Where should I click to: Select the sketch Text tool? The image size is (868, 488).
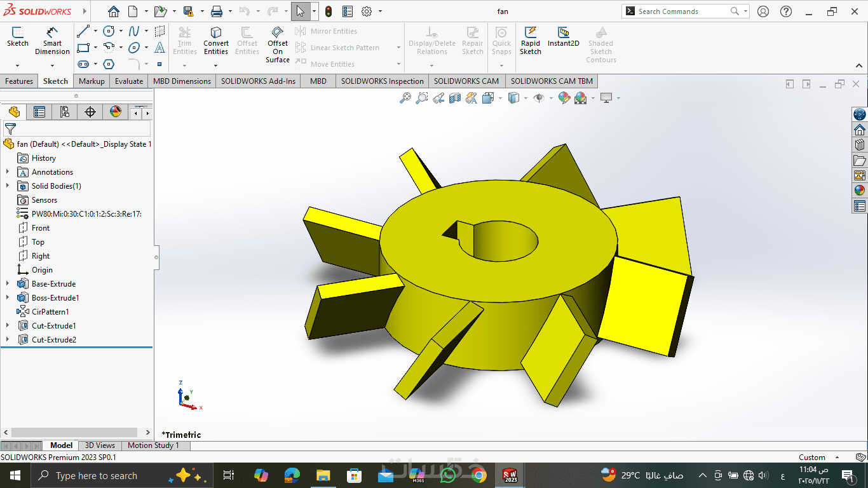(x=159, y=48)
